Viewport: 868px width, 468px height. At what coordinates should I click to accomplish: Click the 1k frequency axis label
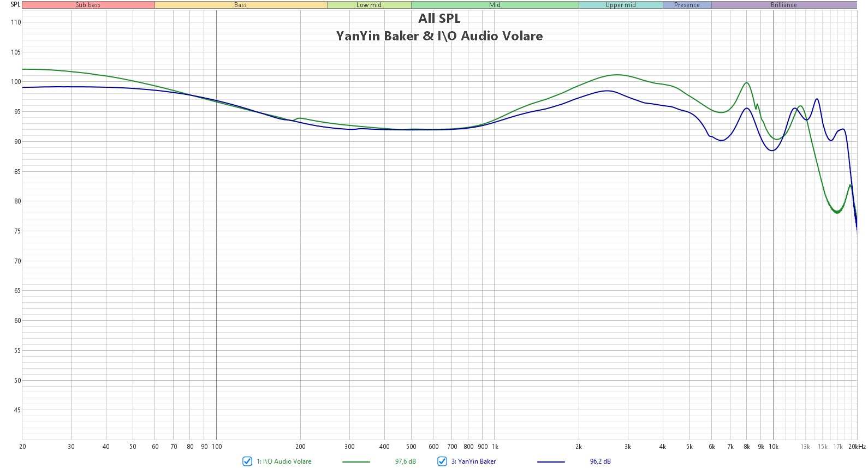point(495,447)
